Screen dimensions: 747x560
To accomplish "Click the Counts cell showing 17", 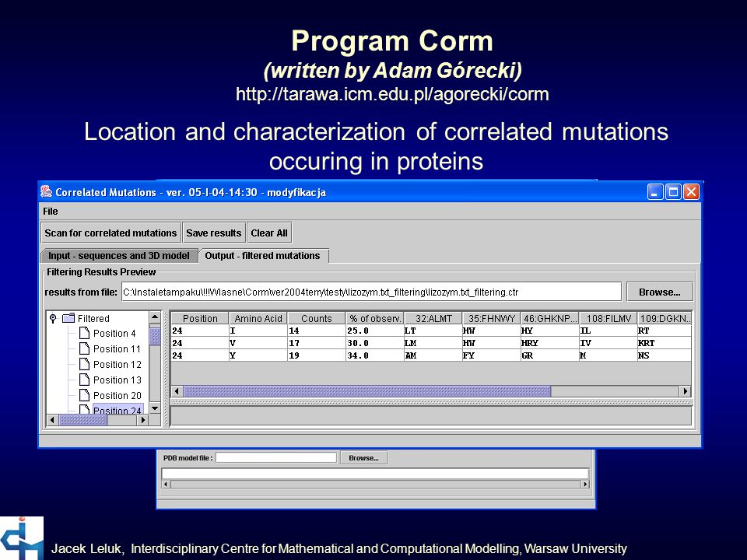I will [317, 343].
